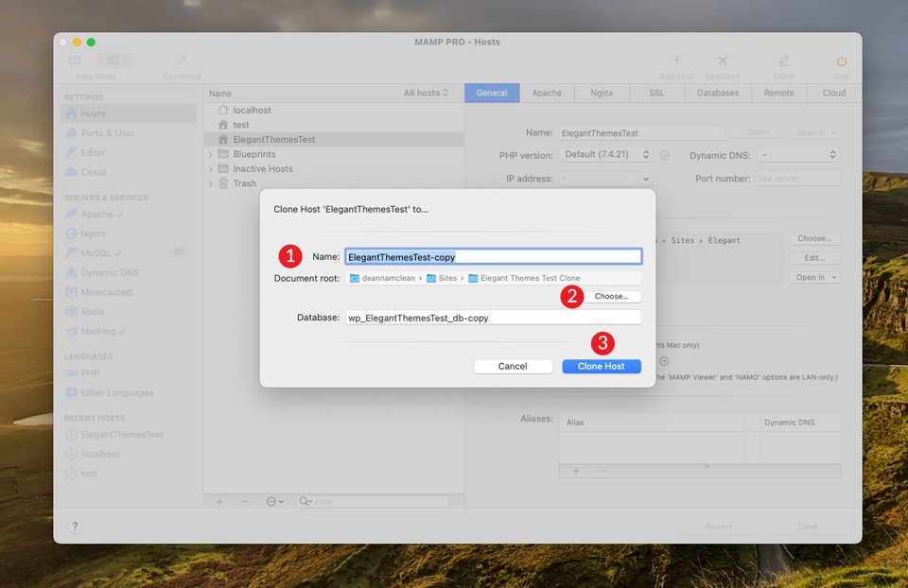This screenshot has height=588, width=908.
Task: Switch to the Databases tab
Action: coord(718,93)
